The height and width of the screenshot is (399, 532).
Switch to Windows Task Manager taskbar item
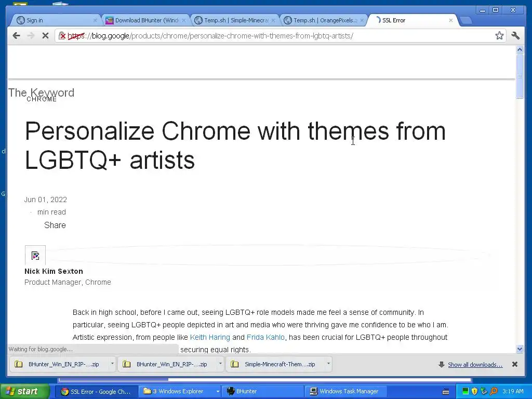(345, 392)
